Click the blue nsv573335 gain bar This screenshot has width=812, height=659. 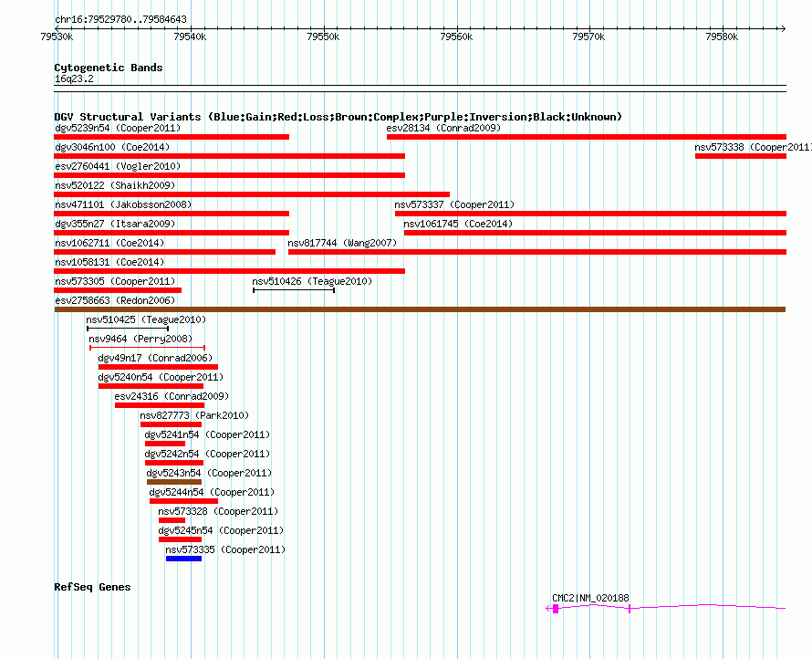183,559
